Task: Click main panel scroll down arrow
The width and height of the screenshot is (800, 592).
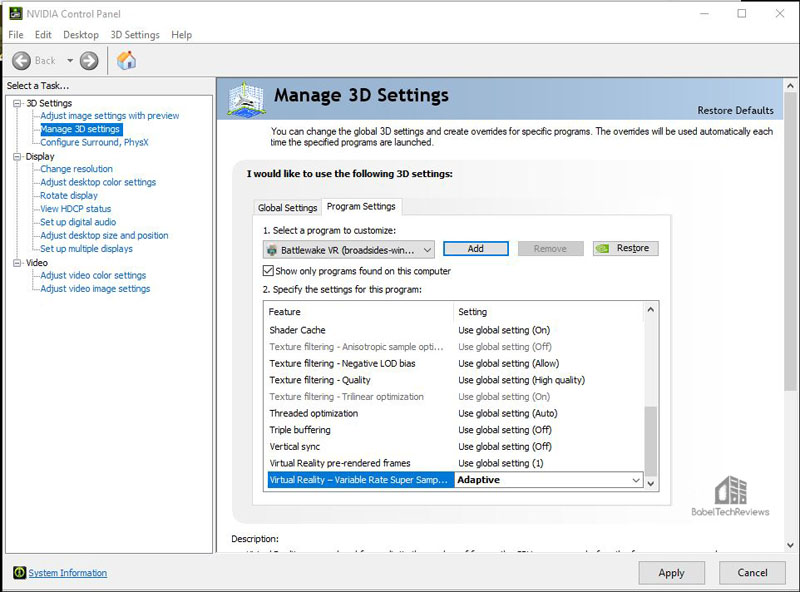Action: (x=790, y=545)
